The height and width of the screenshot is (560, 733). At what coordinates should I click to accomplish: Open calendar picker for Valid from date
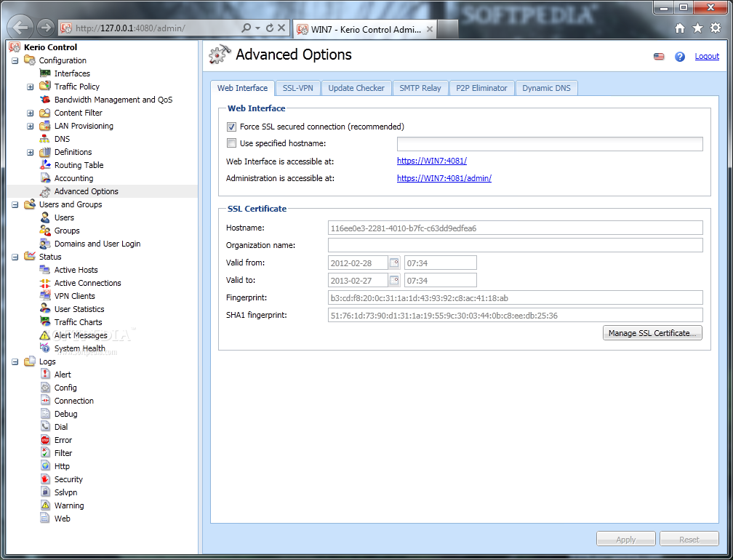click(394, 263)
